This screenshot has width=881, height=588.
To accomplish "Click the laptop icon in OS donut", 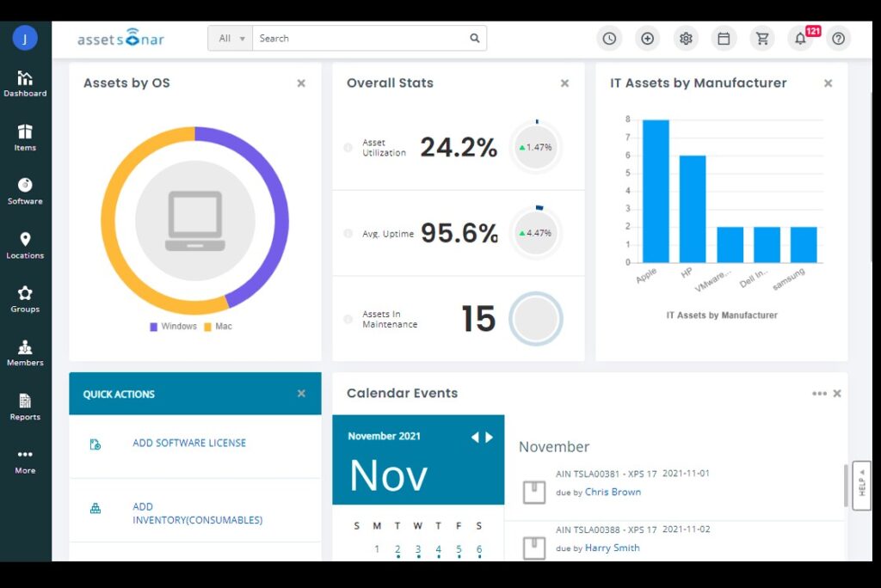I will 195,221.
